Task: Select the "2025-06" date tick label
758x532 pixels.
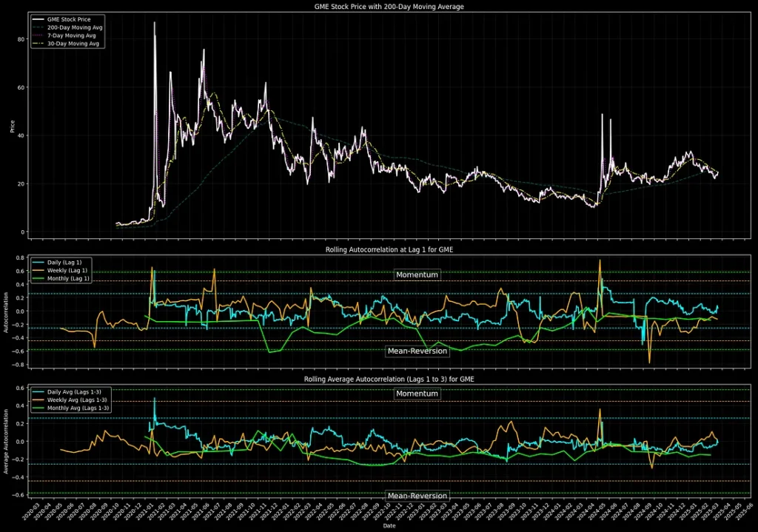Action: coord(743,511)
